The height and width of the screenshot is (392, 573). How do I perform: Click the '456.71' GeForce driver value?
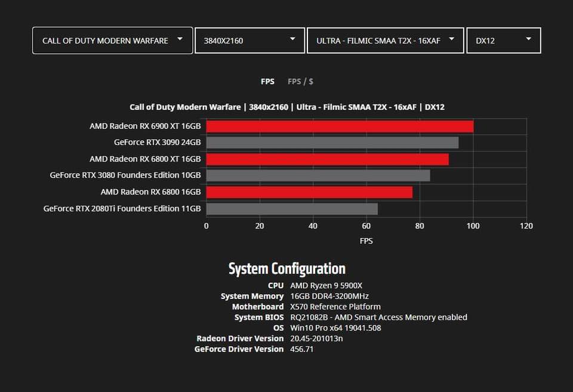(x=301, y=349)
